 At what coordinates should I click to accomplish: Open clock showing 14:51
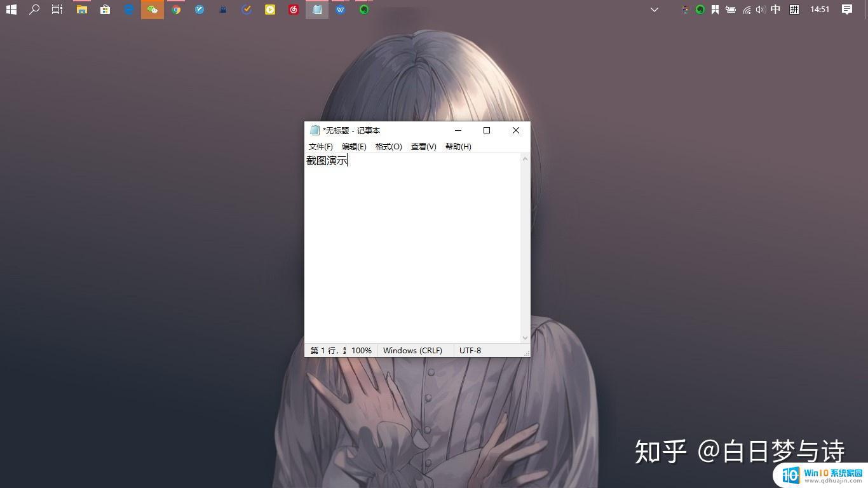pyautogui.click(x=820, y=10)
